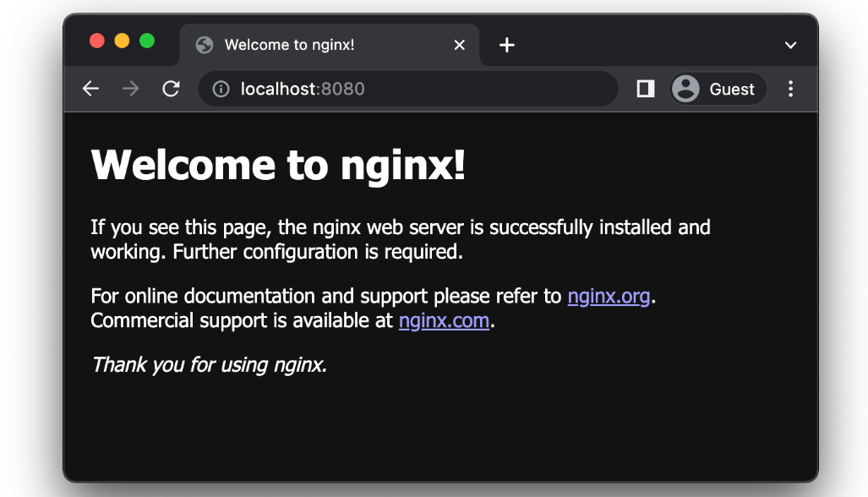Go back to the previous page

point(90,89)
